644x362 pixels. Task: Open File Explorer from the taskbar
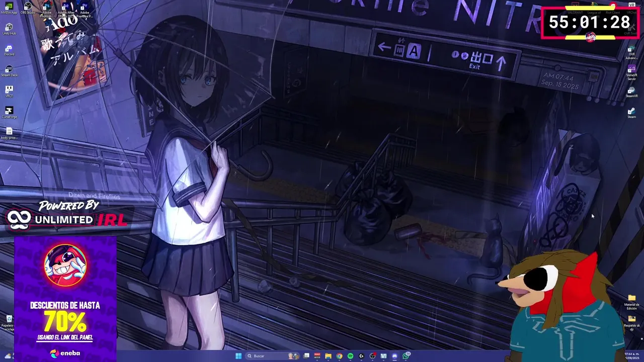click(x=328, y=356)
